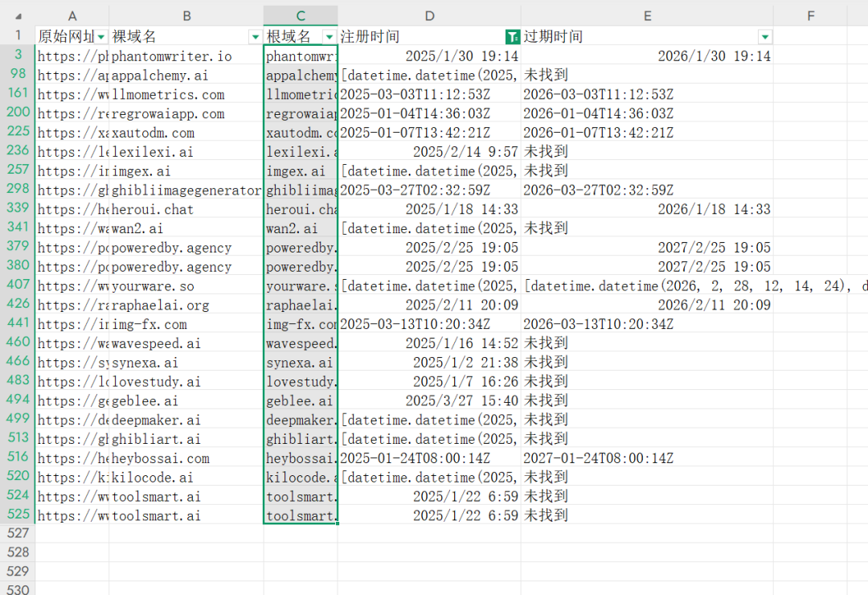Open filter dropdown for 根域名 column
The height and width of the screenshot is (595, 868).
330,37
